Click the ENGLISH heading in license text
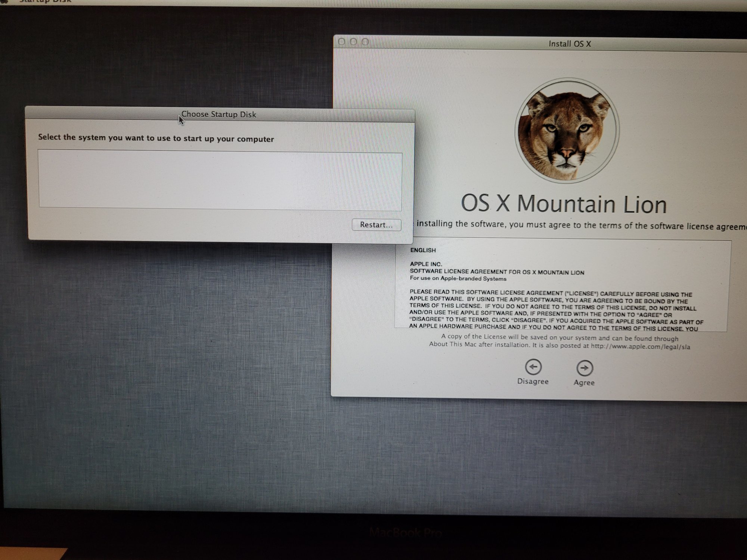The image size is (747, 560). pos(423,250)
